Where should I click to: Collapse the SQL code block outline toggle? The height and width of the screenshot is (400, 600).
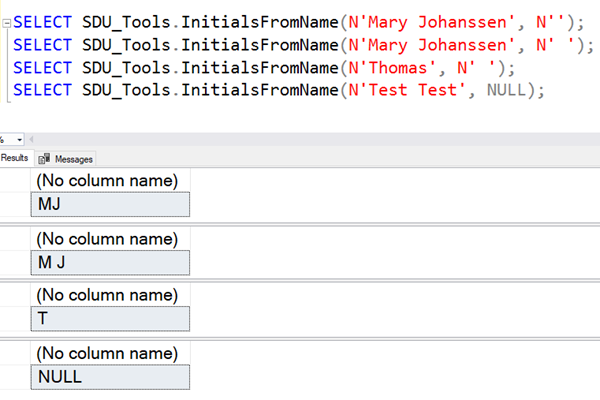(7, 23)
